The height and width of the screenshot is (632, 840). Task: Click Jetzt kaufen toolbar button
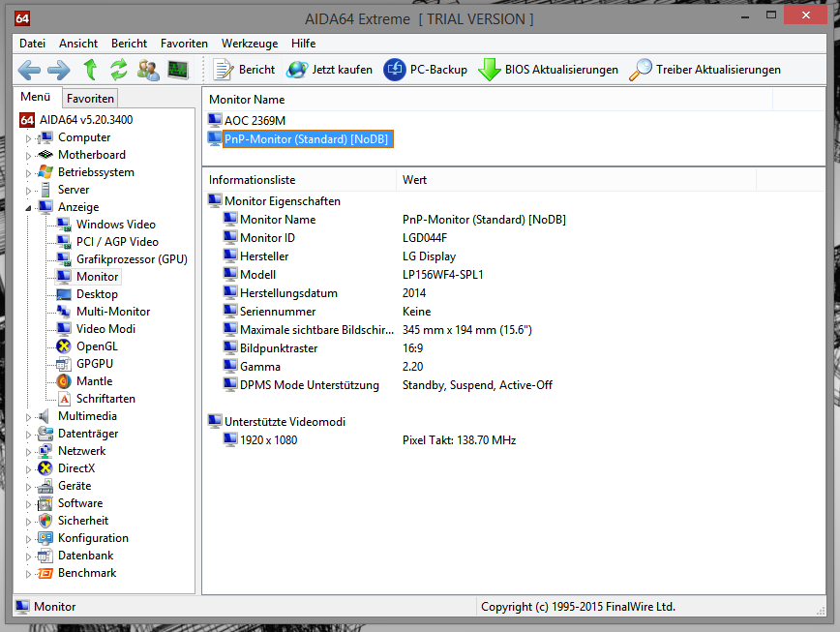coord(329,70)
